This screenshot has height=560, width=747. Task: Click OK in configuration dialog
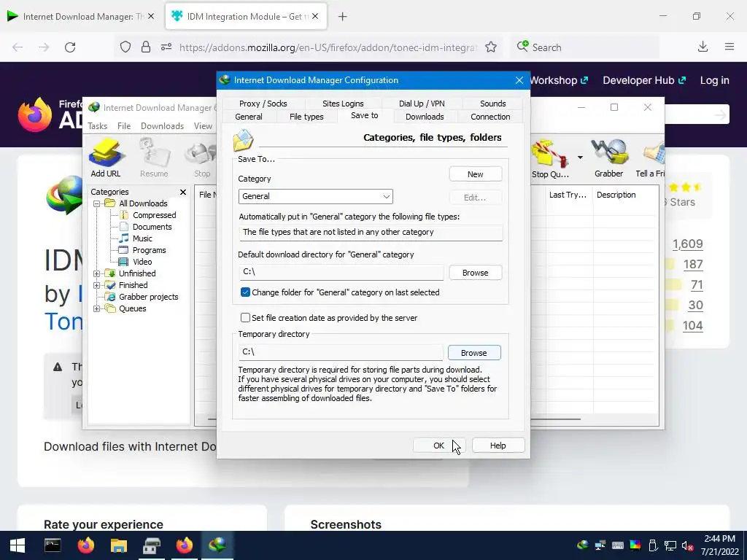coord(438,446)
